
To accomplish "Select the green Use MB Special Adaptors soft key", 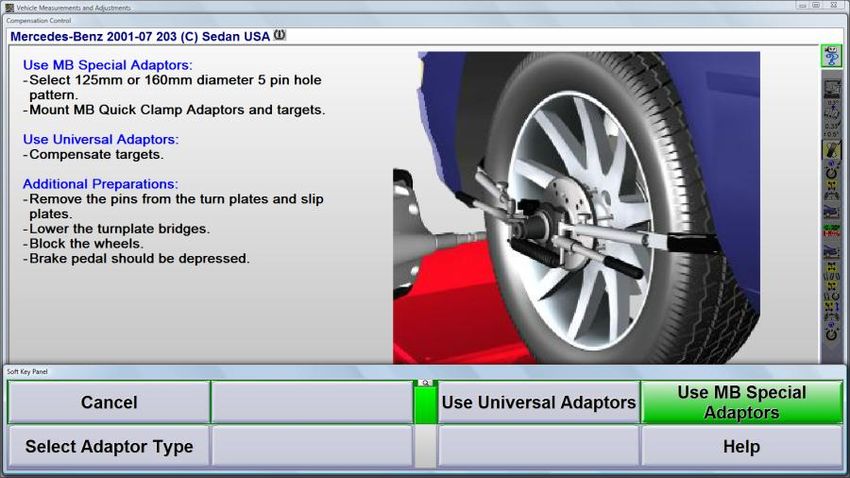I will pyautogui.click(x=742, y=402).
